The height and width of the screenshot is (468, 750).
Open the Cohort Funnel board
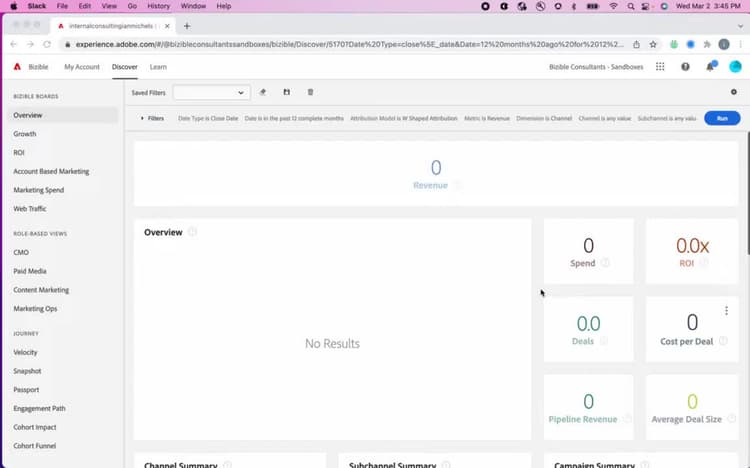point(34,446)
